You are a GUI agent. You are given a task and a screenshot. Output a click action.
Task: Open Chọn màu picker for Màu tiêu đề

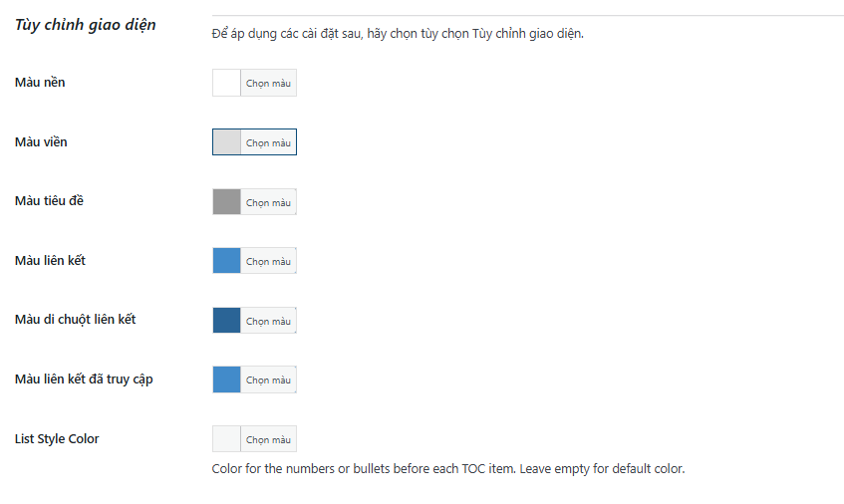268,202
